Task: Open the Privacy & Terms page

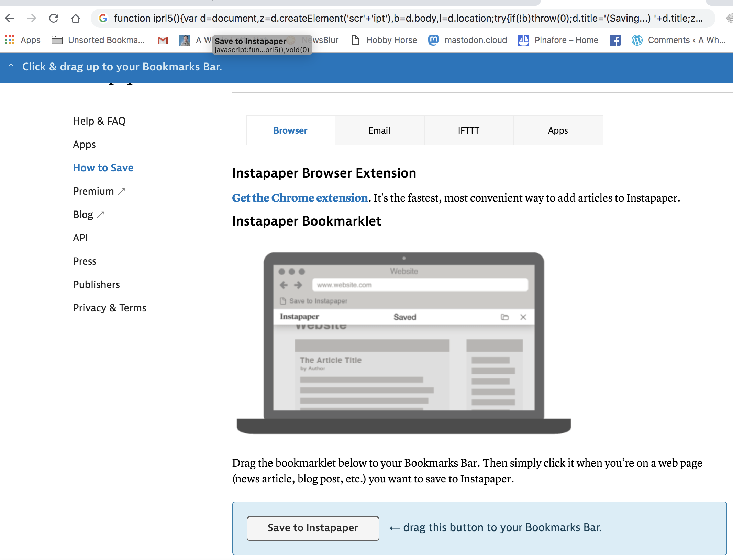Action: [x=109, y=308]
